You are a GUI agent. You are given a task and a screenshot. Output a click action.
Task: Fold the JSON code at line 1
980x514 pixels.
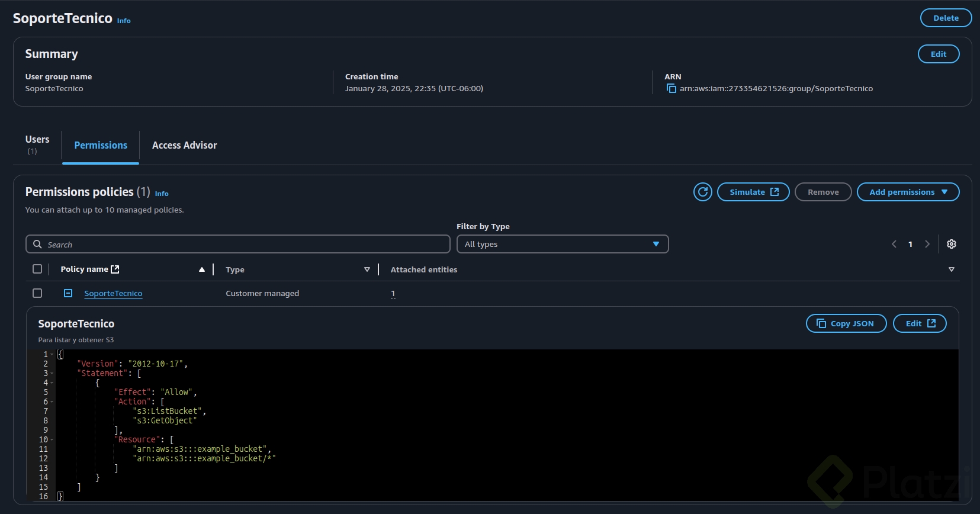tap(52, 354)
